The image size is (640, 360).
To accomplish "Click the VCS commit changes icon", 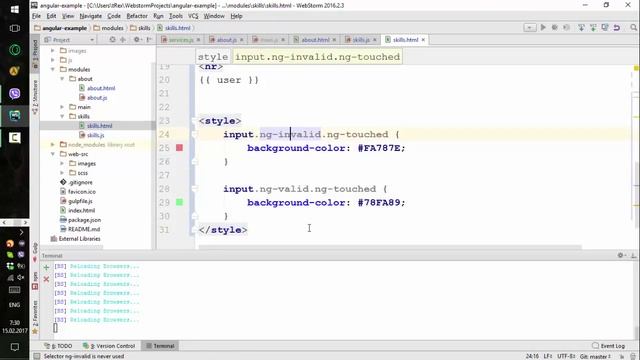I will [x=593, y=27].
